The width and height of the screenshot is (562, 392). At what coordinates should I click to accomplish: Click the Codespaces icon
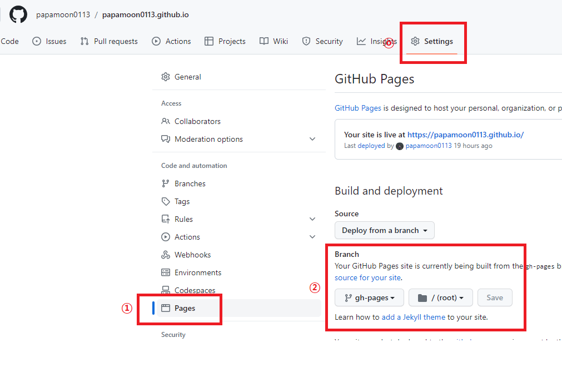point(166,290)
